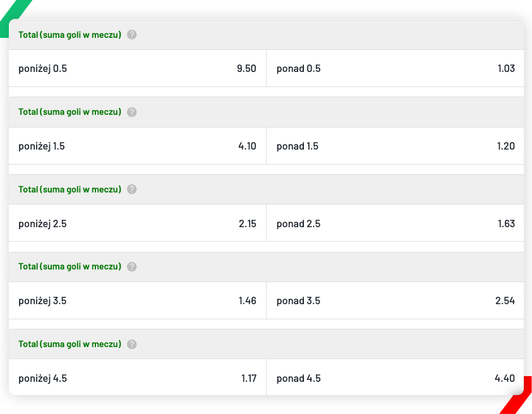This screenshot has width=532, height=414.
Task: Click help icon beside the 0.5 Total header
Action: (131, 35)
